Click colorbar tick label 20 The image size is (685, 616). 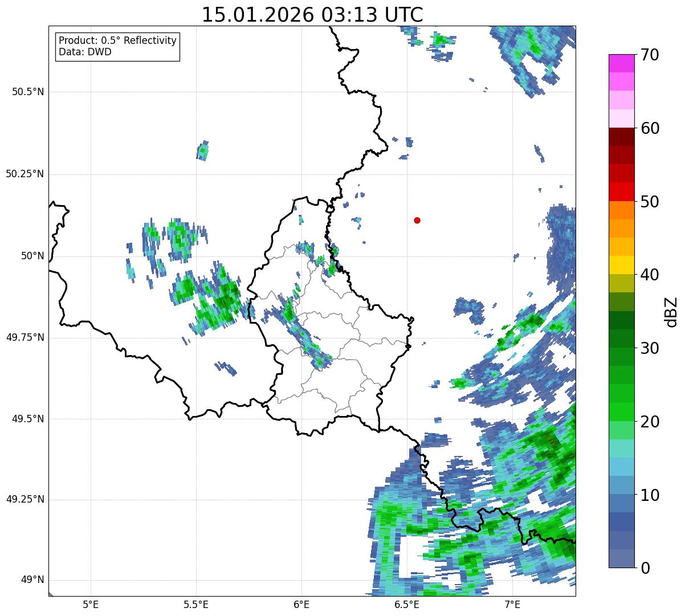point(650,422)
